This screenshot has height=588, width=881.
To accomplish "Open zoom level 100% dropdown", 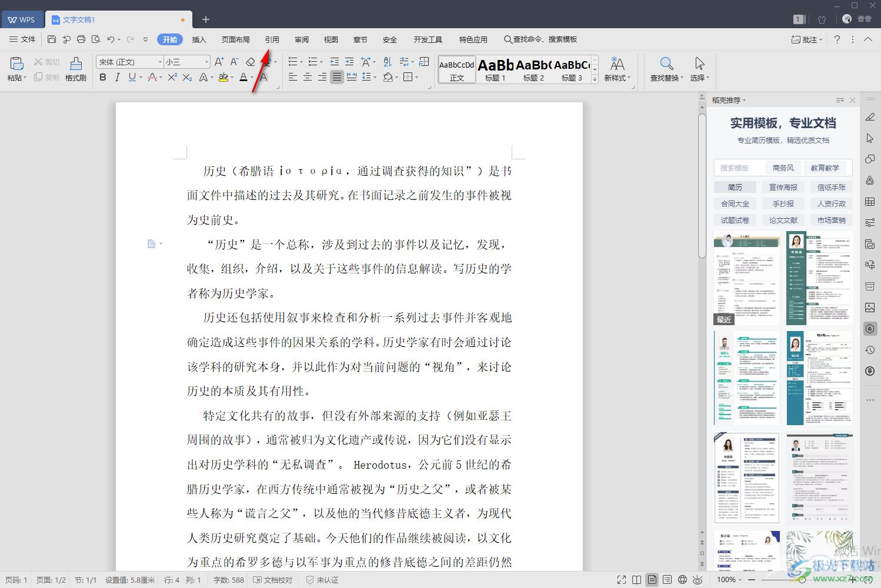I will coord(730,580).
